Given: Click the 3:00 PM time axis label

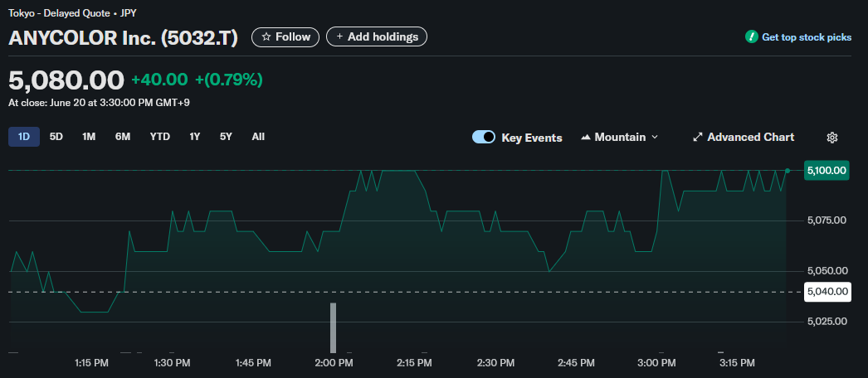Looking at the screenshot, I should [x=656, y=363].
